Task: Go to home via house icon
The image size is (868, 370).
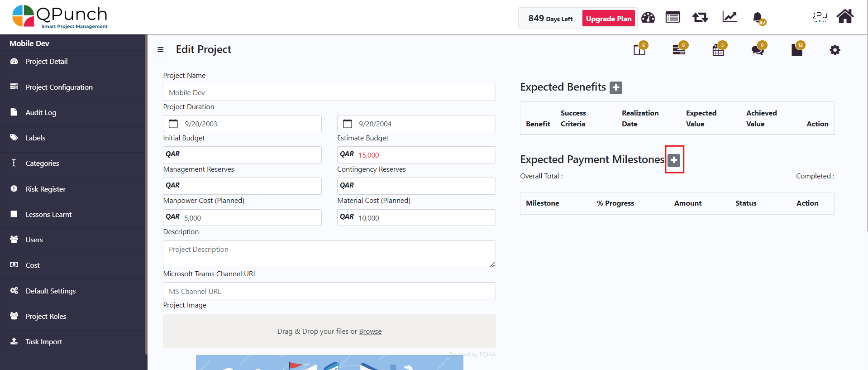Action: click(x=844, y=16)
